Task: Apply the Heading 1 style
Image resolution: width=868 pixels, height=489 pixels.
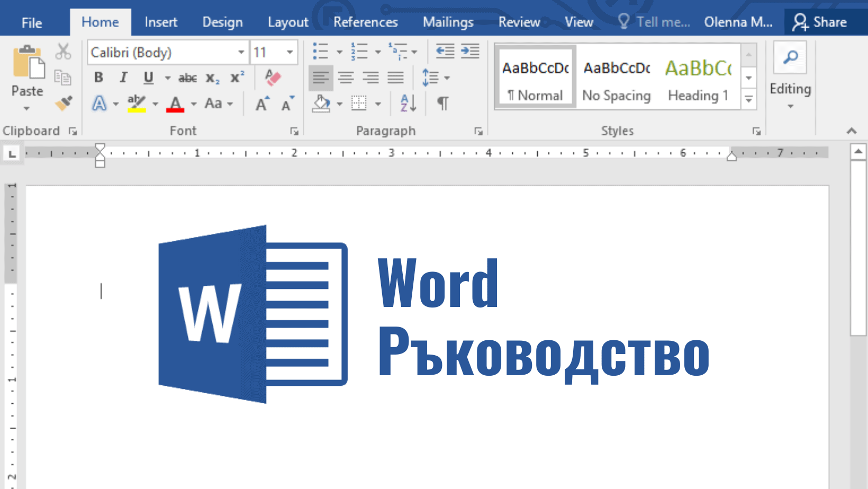Action: click(x=699, y=78)
